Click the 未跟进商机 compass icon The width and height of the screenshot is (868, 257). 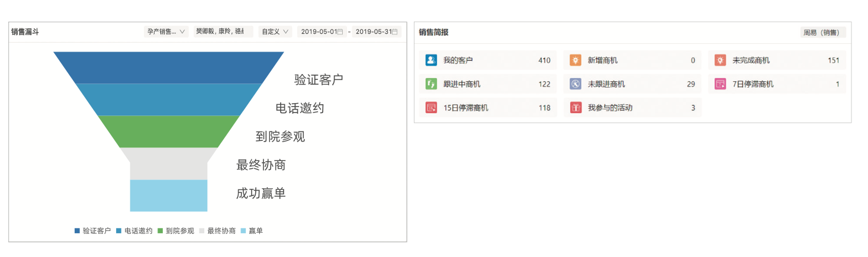[x=576, y=84]
